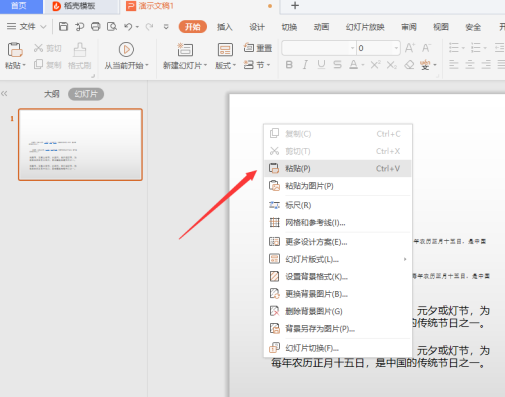Click the bulleted list icon
Screen dimensions: 505x397
pyautogui.click(x=454, y=48)
